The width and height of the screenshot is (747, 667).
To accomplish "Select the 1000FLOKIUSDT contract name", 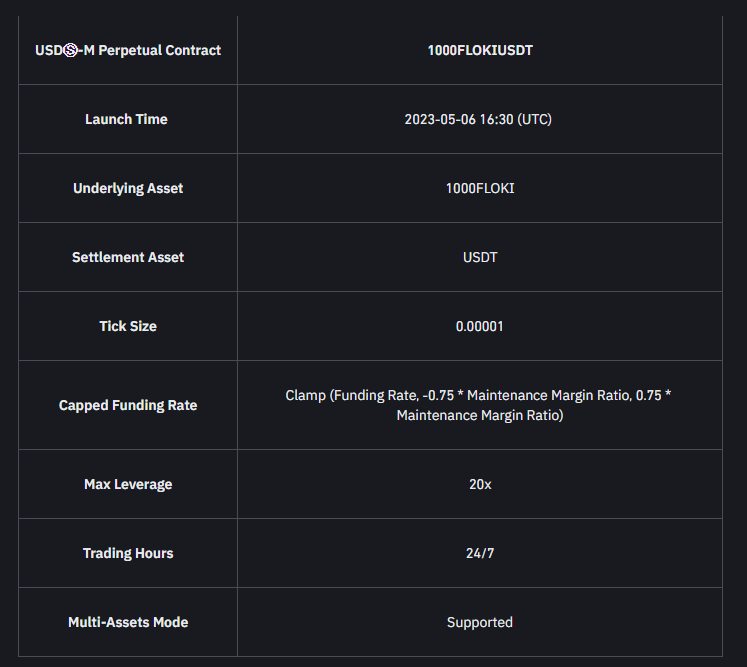I will point(480,50).
